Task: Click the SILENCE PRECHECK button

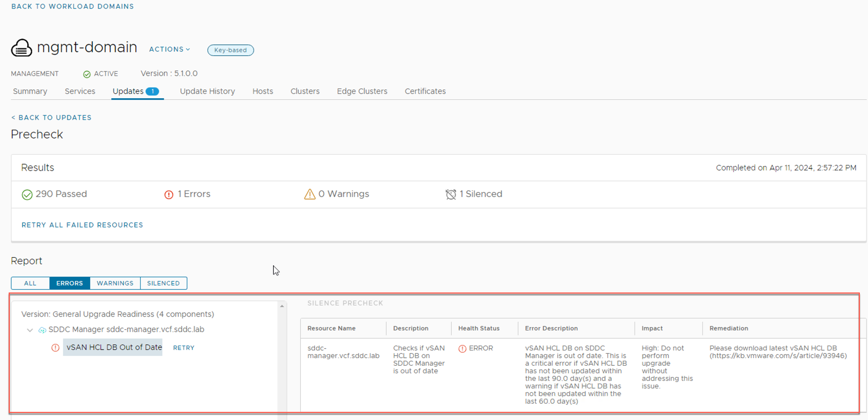Action: (345, 303)
